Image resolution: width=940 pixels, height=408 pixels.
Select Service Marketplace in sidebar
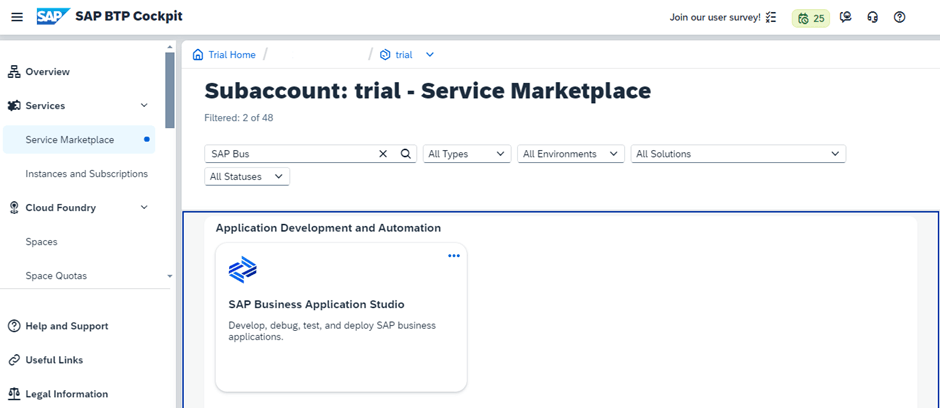click(79, 140)
